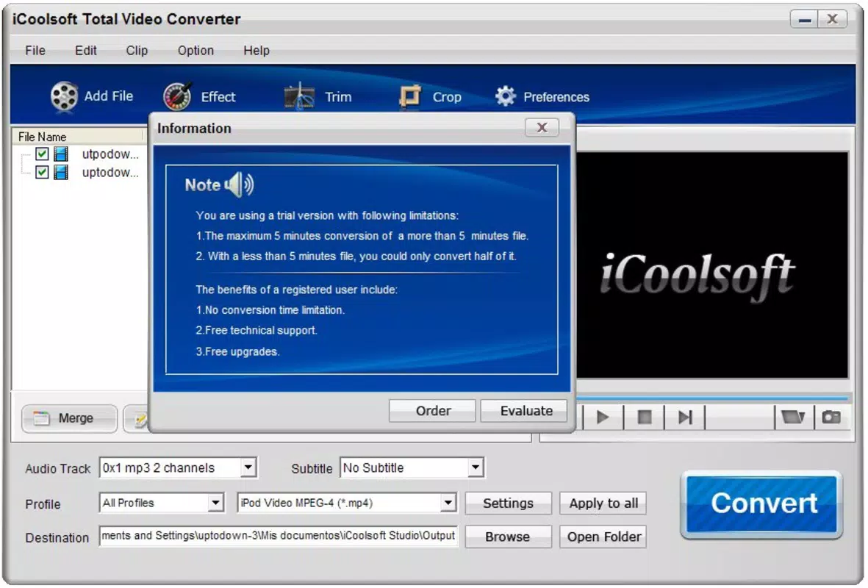
Task: Click the Play button in preview
Action: pos(602,417)
